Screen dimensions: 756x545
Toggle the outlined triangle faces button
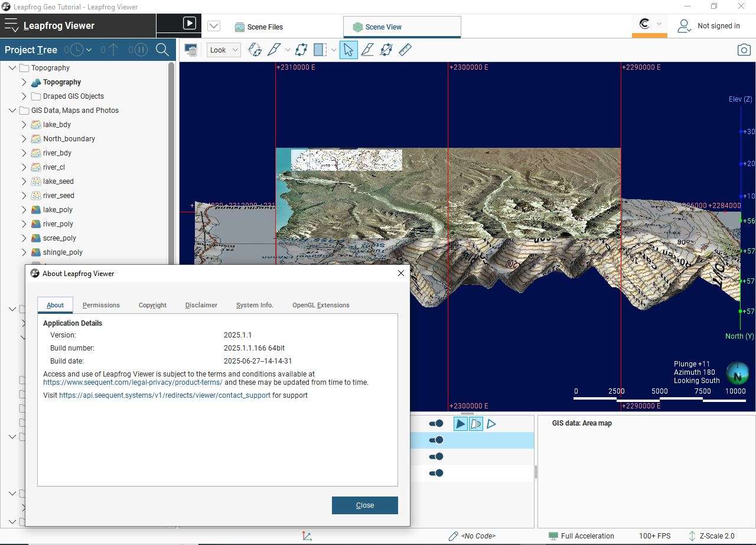coord(491,423)
